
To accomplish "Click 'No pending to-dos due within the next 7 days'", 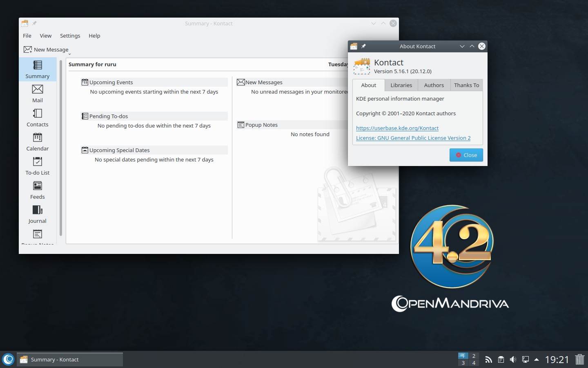I will [x=154, y=126].
